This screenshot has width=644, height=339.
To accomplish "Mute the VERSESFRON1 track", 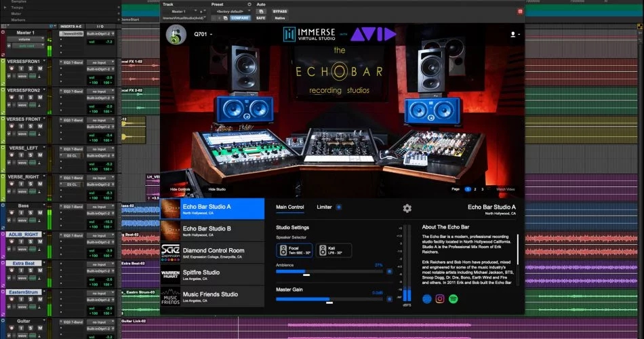I will point(40,68).
